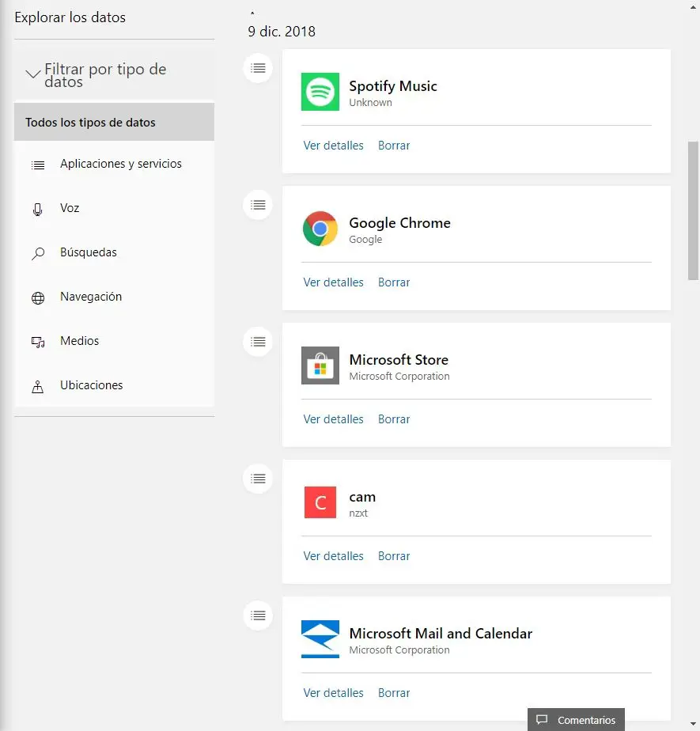Image resolution: width=700 pixels, height=731 pixels.
Task: Choose the Búsquedas filter option
Action: point(88,252)
